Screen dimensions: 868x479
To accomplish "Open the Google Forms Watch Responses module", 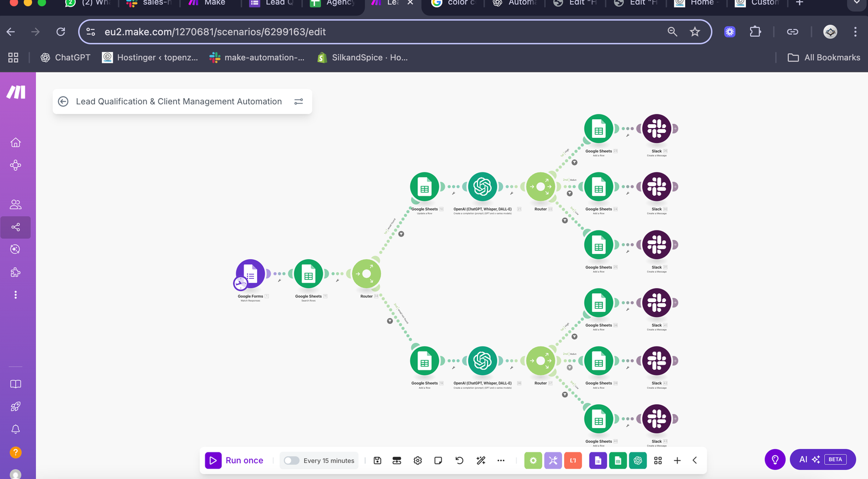I will 250,274.
